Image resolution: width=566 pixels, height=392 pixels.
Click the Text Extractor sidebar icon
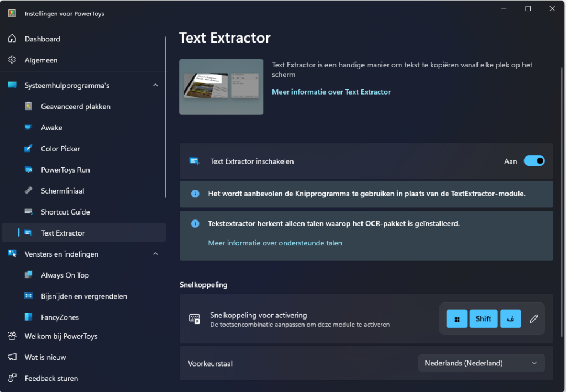29,233
